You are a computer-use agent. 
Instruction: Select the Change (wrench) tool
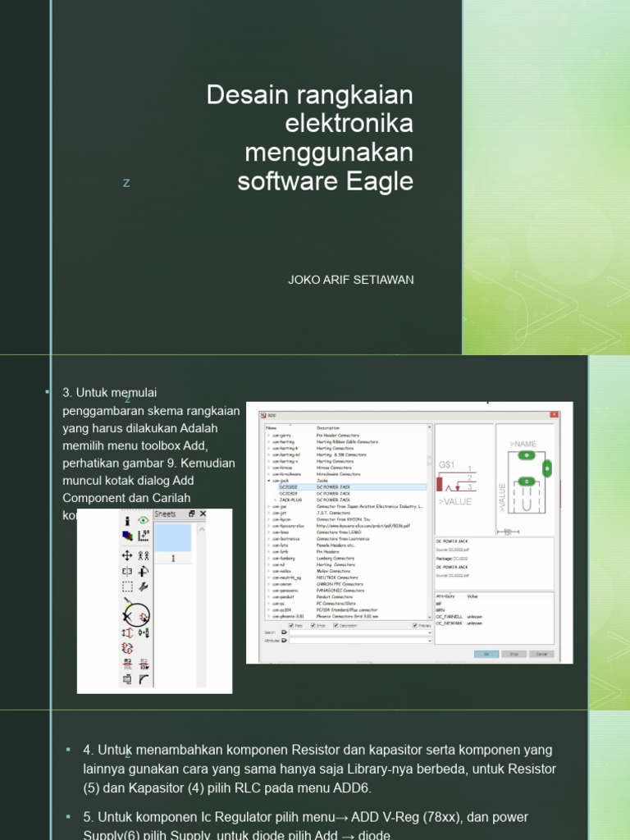click(143, 587)
